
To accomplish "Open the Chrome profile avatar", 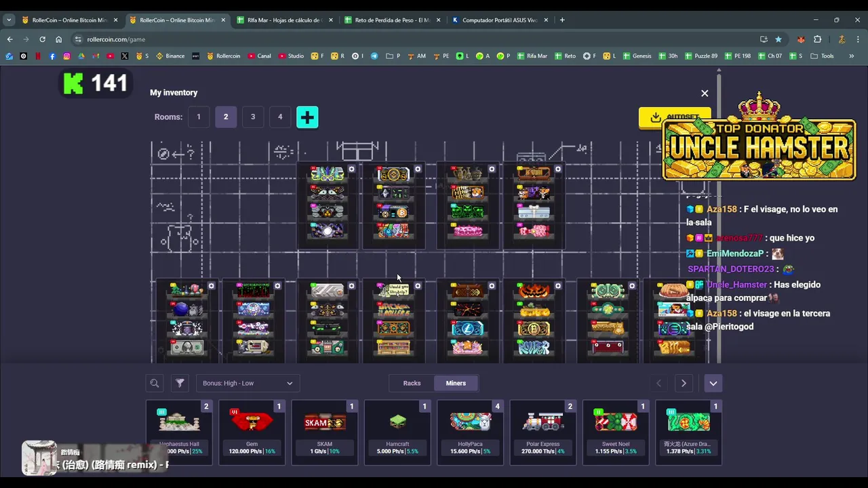I will [842, 39].
